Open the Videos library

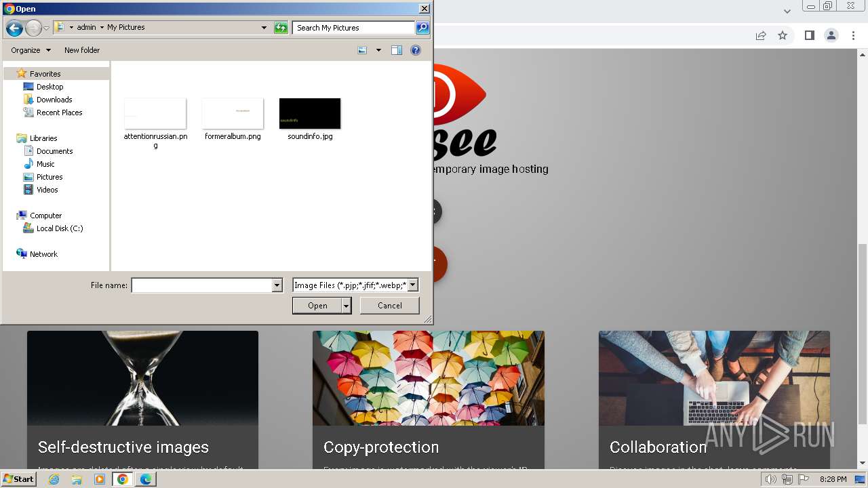[x=47, y=190]
